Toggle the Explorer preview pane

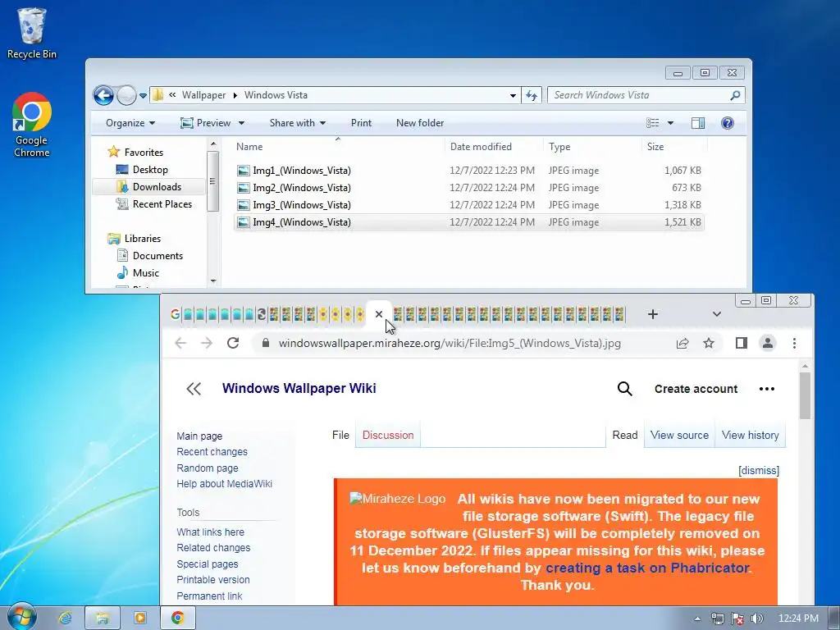click(698, 123)
